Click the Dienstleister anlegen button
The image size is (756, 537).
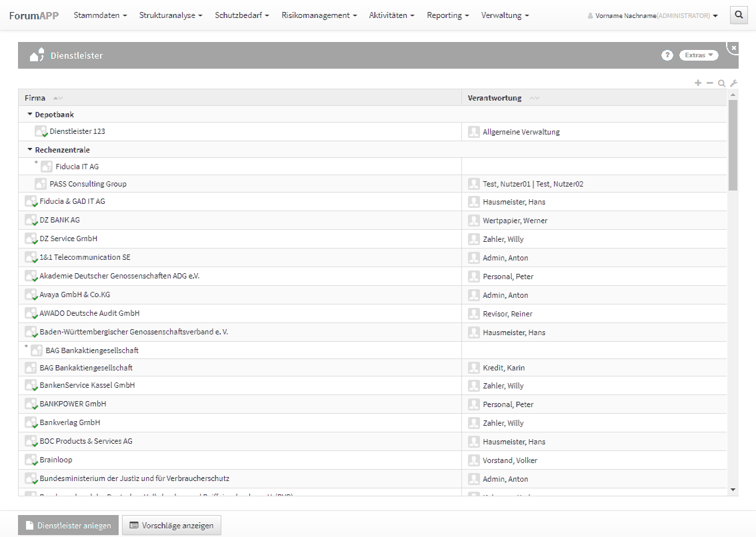[69, 525]
